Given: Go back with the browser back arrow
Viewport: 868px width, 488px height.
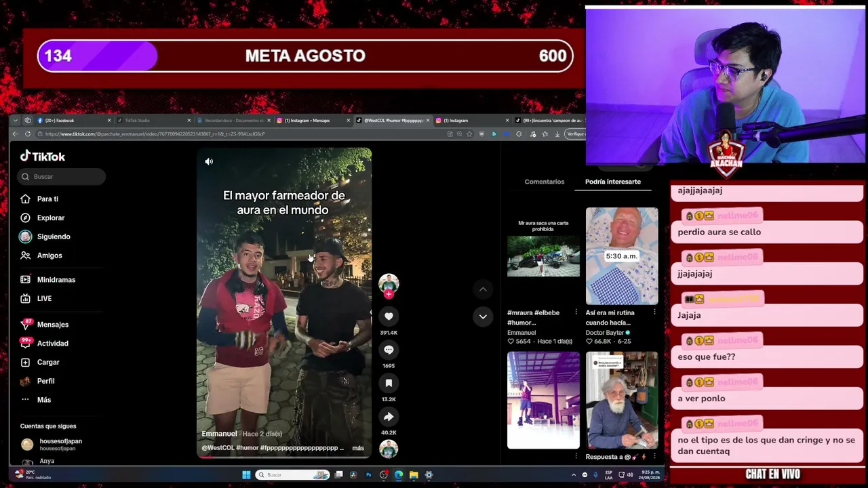Looking at the screenshot, I should point(15,134).
